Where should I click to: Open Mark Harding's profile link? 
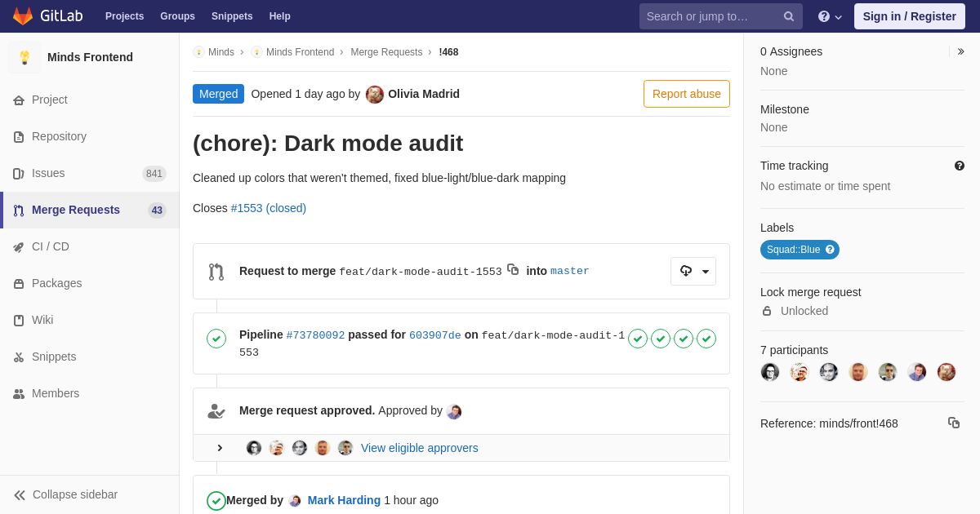[x=344, y=500]
